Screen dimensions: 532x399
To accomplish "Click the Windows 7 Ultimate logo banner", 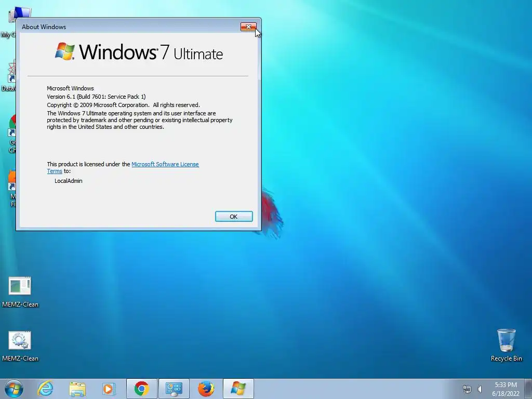I will click(139, 52).
